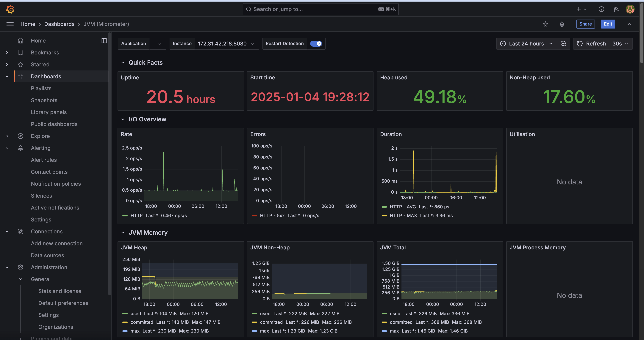
Task: Open Playlists in the sidebar
Action: pyautogui.click(x=41, y=88)
